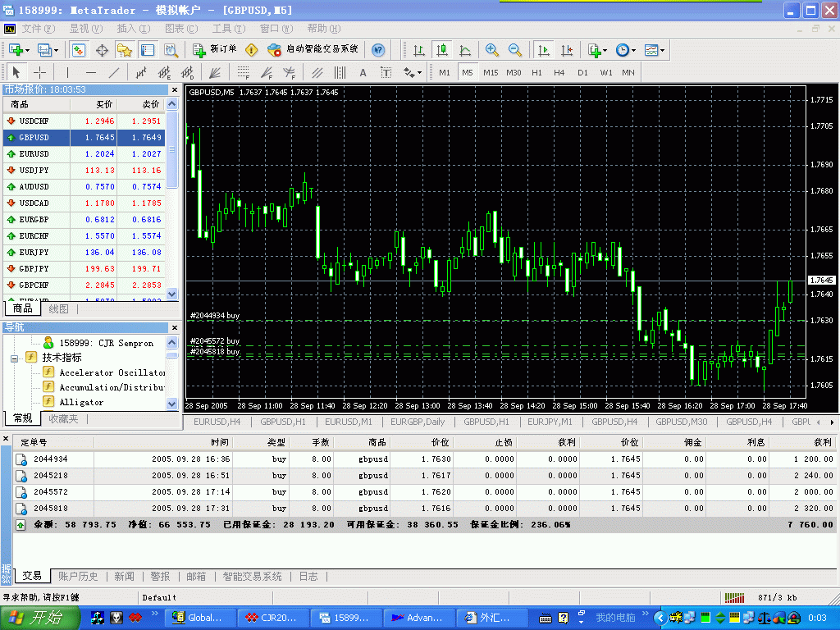Open the chart templates dropdown arrow

663,50
